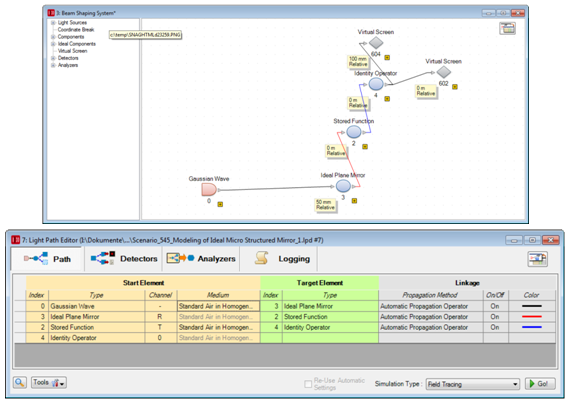Screen dimensions: 570x405
Task: Select Virtual Screen 604 diamond icon
Action: point(376,43)
